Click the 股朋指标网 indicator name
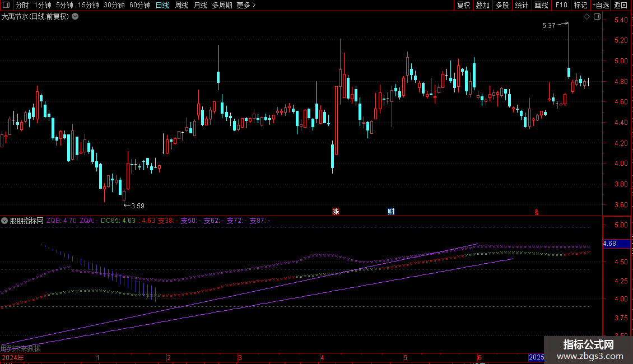Image resolution: width=633 pixels, height=364 pixels. click(x=27, y=221)
